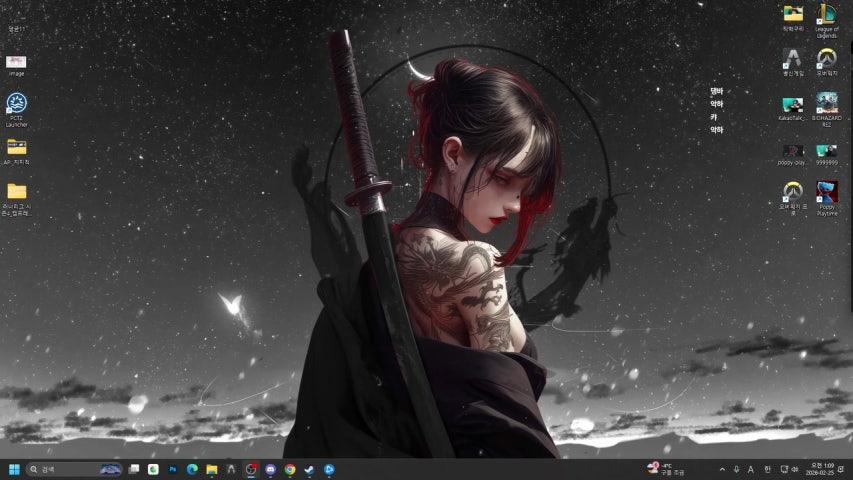This screenshot has width=853, height=480.
Task: Open the clock and date in taskbar
Action: pos(822,469)
